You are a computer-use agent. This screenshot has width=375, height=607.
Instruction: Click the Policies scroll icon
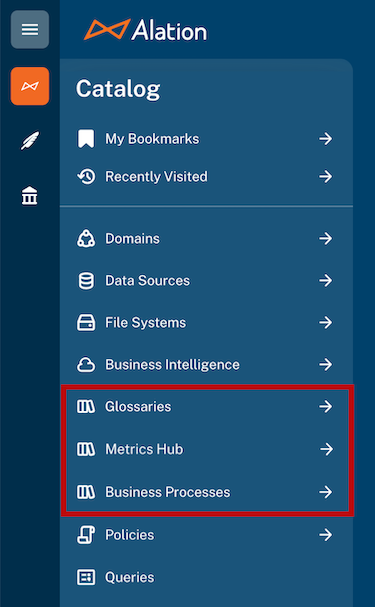(86, 535)
